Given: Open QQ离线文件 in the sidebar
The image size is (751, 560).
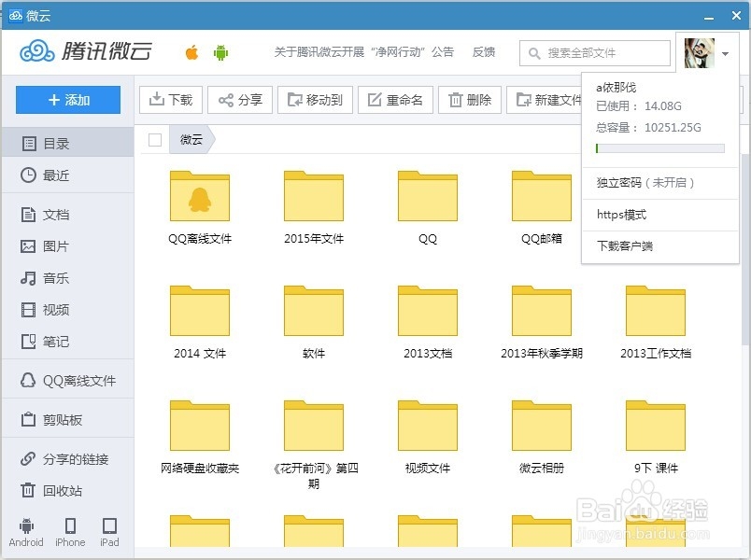Looking at the screenshot, I should click(67, 381).
